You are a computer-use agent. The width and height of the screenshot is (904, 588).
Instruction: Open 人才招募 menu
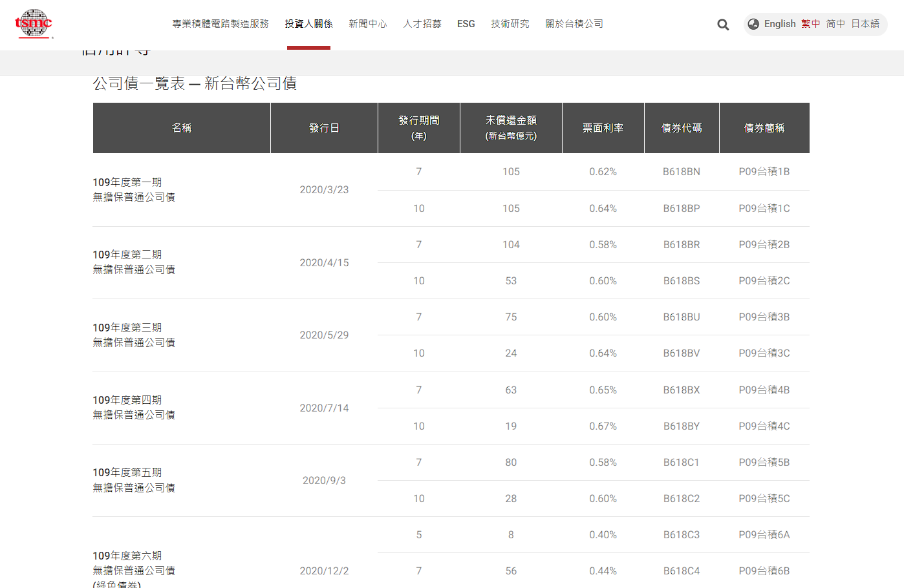point(422,24)
